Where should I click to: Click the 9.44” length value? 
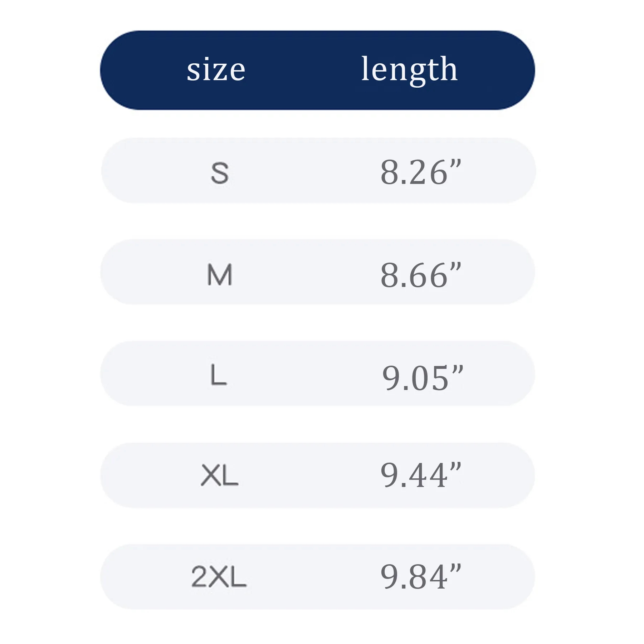tap(421, 475)
